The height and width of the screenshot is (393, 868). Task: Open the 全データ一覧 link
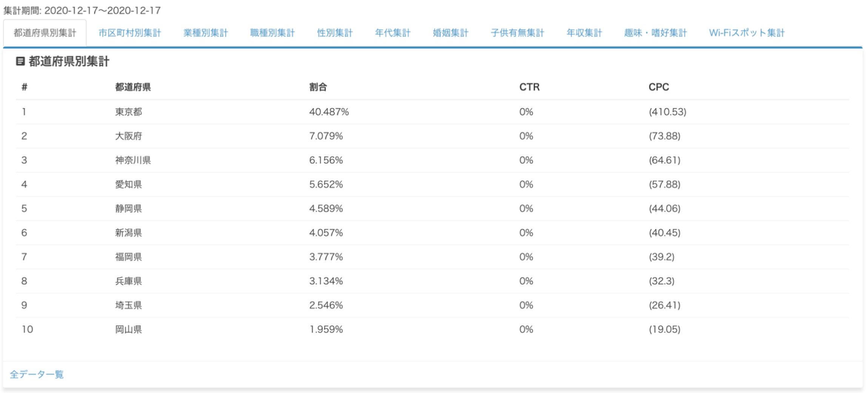37,374
